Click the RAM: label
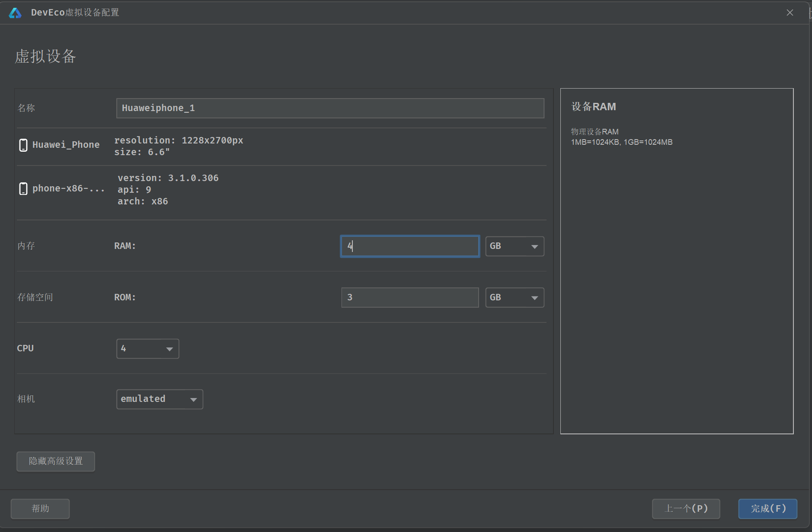 pos(125,246)
